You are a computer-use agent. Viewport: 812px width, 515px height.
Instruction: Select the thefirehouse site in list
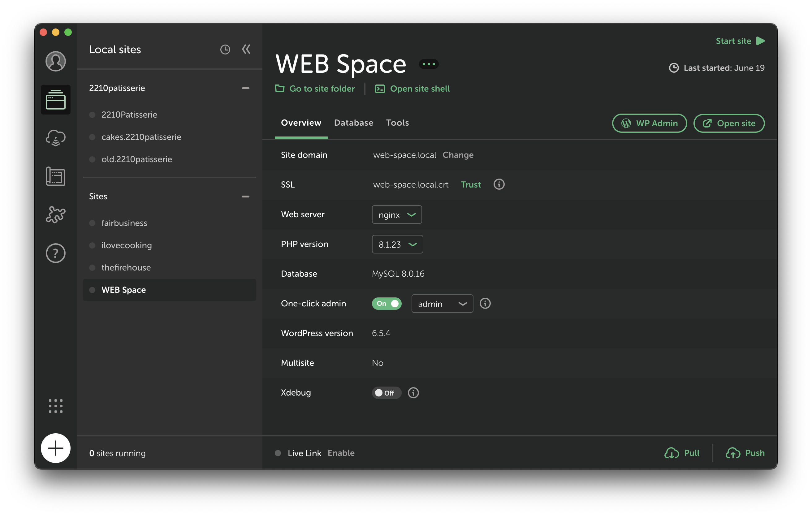126,267
